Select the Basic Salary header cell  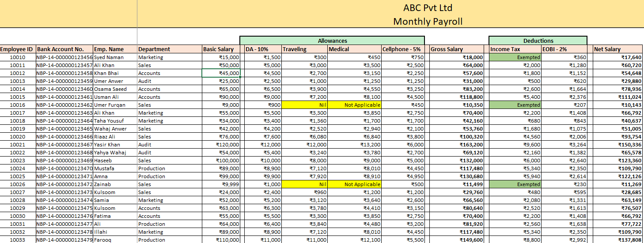[221, 49]
